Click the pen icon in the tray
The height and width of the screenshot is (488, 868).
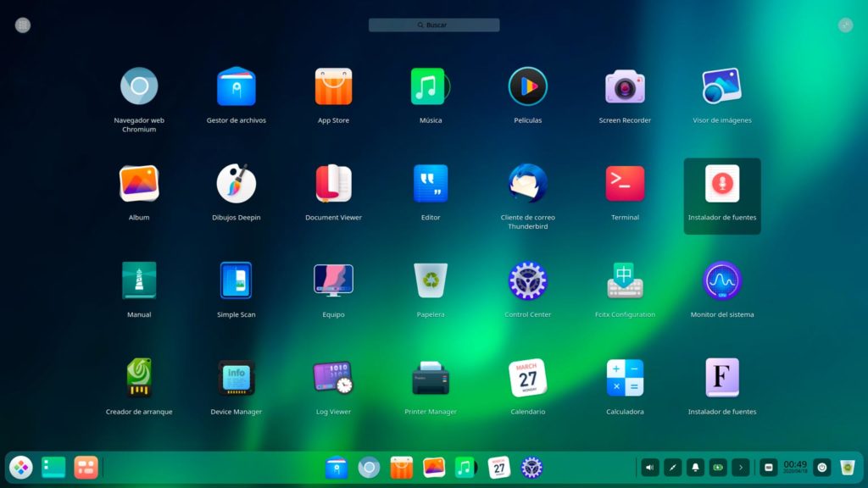coord(672,468)
